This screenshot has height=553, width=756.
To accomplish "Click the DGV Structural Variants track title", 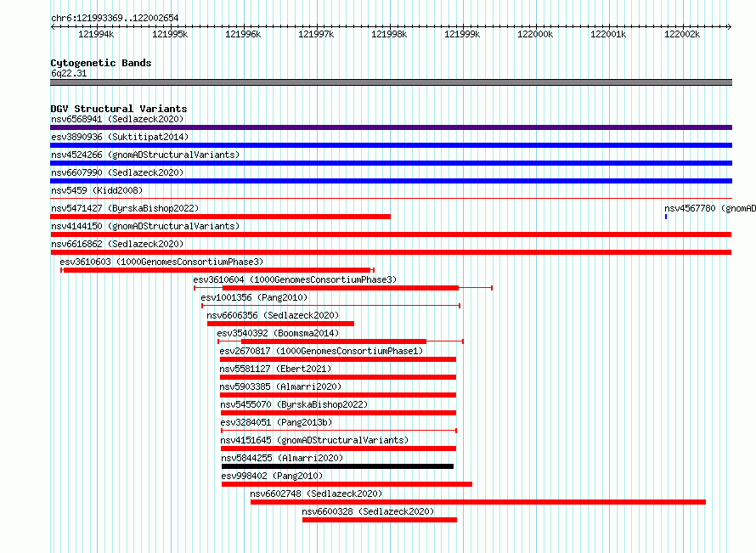I will [x=119, y=109].
